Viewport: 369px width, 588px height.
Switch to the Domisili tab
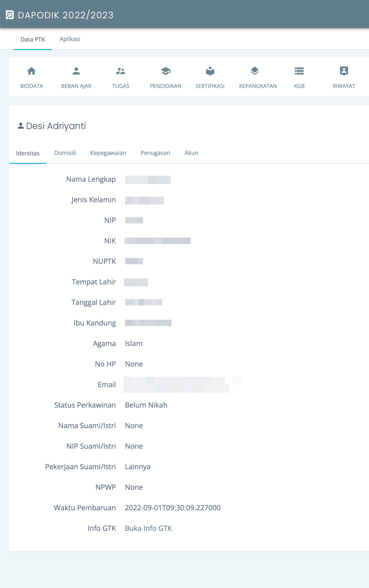click(65, 153)
